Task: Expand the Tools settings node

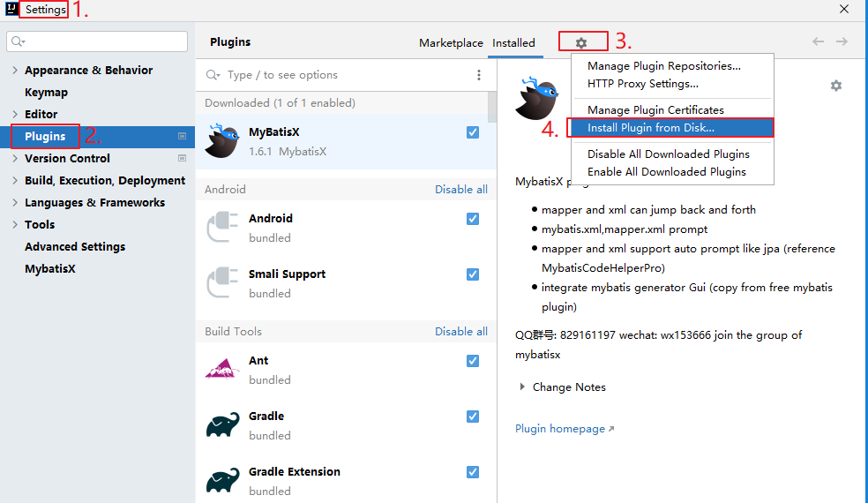Action: click(x=15, y=224)
